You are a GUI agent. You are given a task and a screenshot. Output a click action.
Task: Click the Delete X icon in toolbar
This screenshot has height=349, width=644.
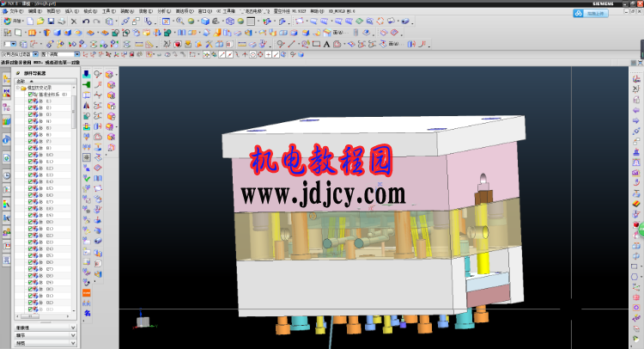click(x=73, y=21)
